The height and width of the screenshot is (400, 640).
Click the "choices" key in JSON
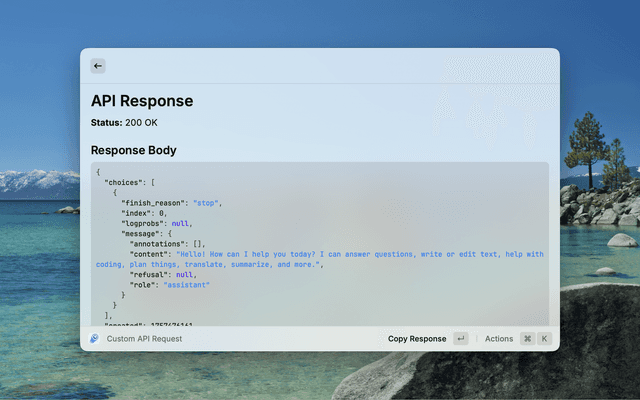[x=125, y=182]
